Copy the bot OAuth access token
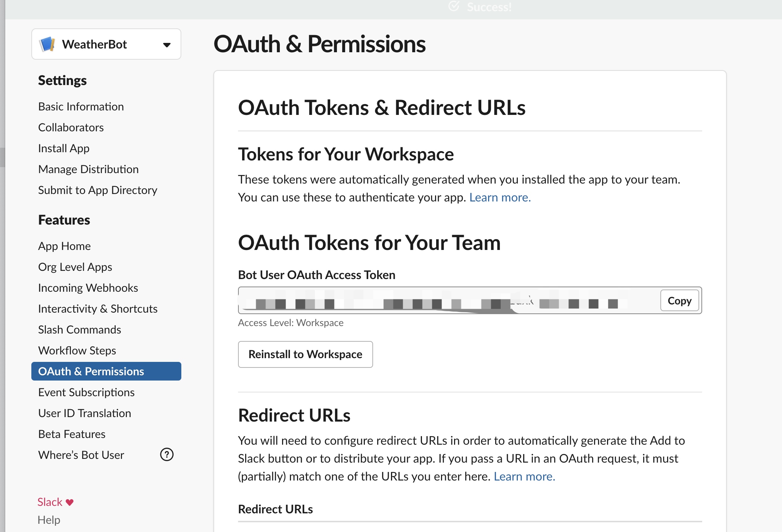This screenshot has width=782, height=532. point(679,301)
